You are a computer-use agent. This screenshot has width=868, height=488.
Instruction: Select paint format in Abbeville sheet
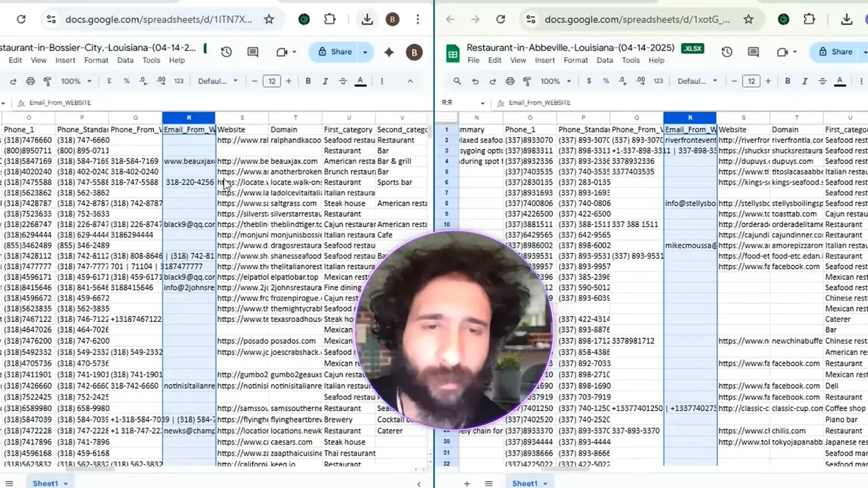[x=527, y=81]
